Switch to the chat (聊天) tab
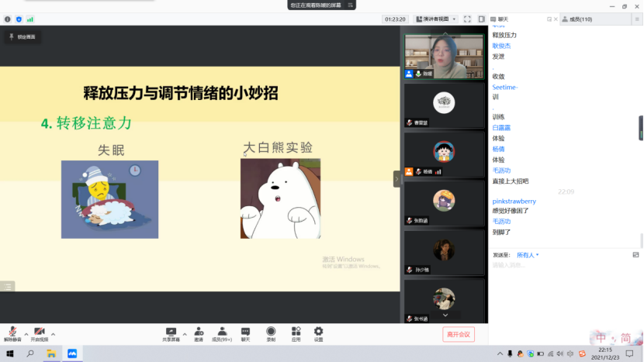The image size is (644, 362). pos(503,19)
